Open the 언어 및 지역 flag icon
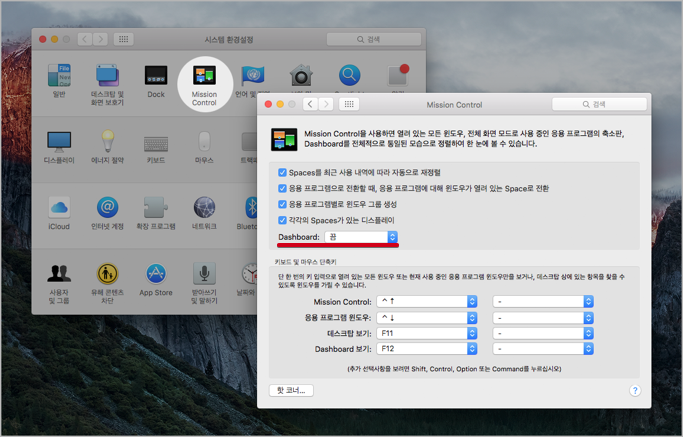Screen dimensions: 683x437 (253, 75)
